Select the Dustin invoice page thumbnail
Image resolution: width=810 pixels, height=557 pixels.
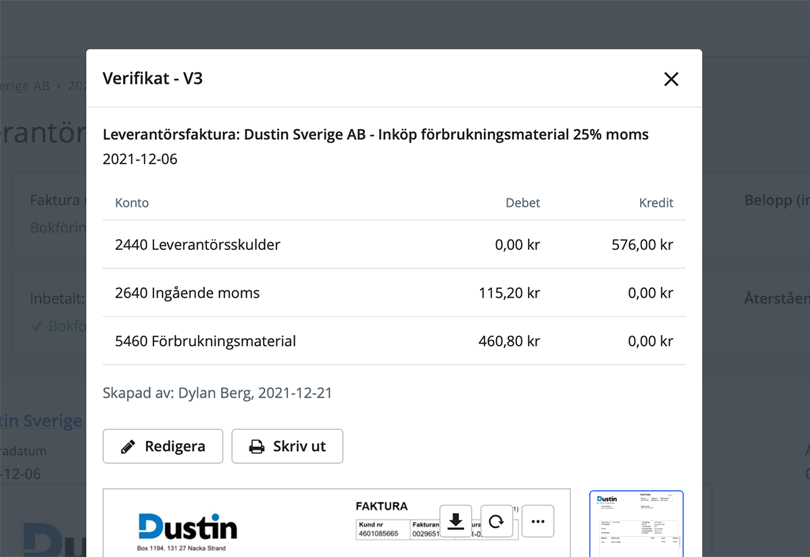click(x=636, y=523)
